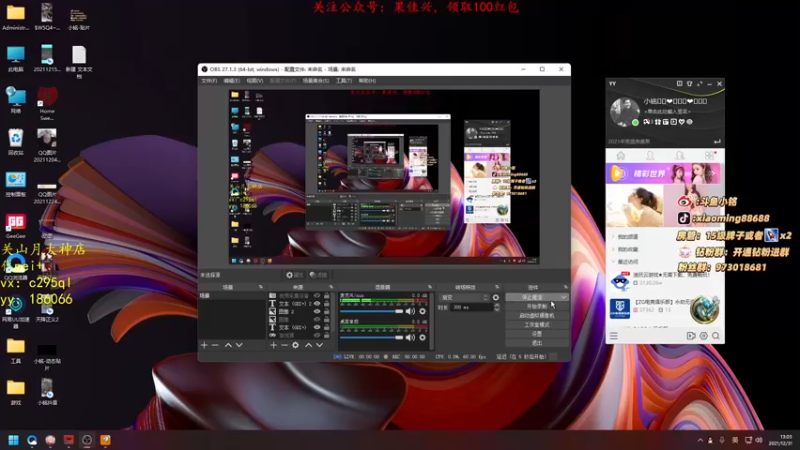This screenshot has width=800, height=450.
Task: Click the transition duration 300 ms field
Action: click(472, 307)
